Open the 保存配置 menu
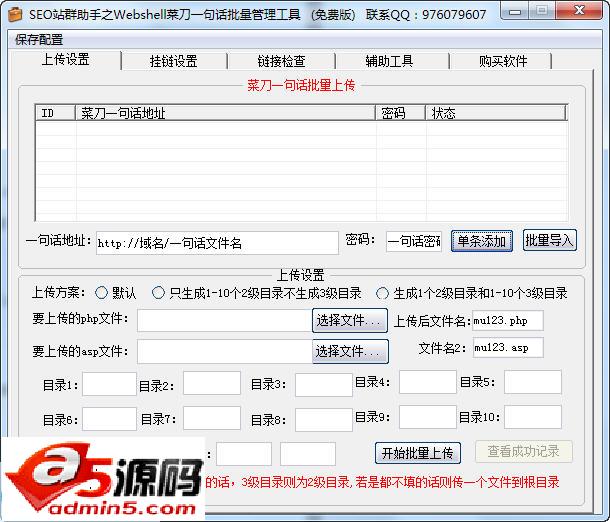The height and width of the screenshot is (522, 610). 39,39
